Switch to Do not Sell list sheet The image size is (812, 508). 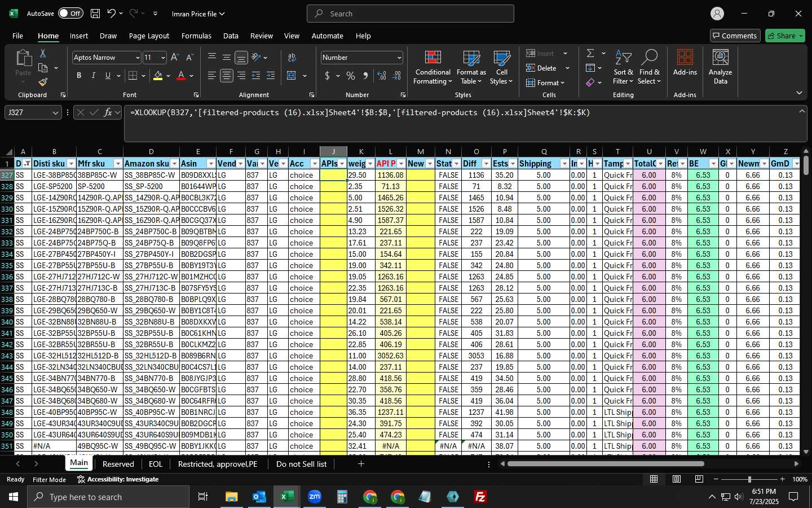(x=301, y=464)
